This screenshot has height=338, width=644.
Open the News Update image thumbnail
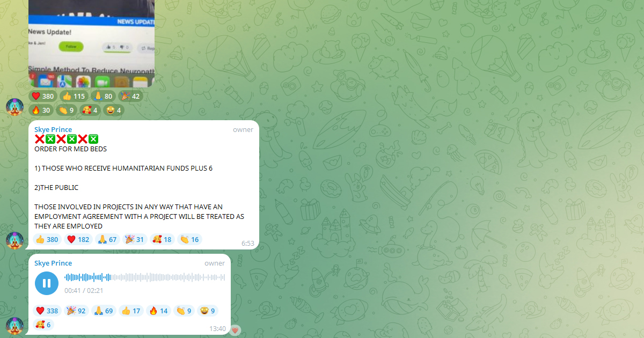pyautogui.click(x=91, y=43)
